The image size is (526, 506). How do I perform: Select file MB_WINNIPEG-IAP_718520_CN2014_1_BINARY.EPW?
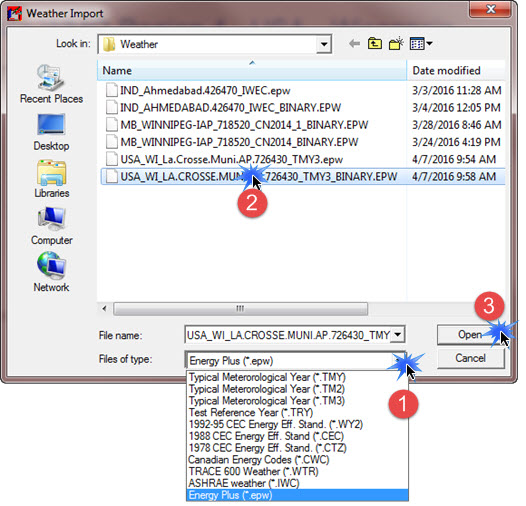[244, 125]
